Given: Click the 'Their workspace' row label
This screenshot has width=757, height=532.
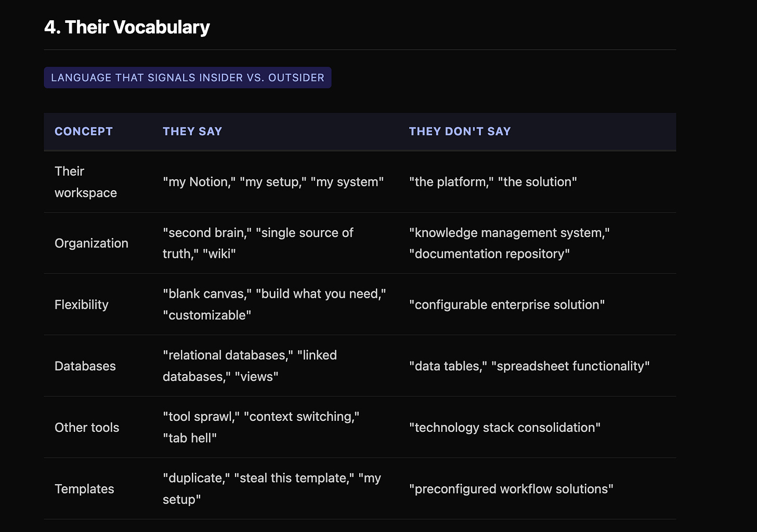Looking at the screenshot, I should pos(86,182).
